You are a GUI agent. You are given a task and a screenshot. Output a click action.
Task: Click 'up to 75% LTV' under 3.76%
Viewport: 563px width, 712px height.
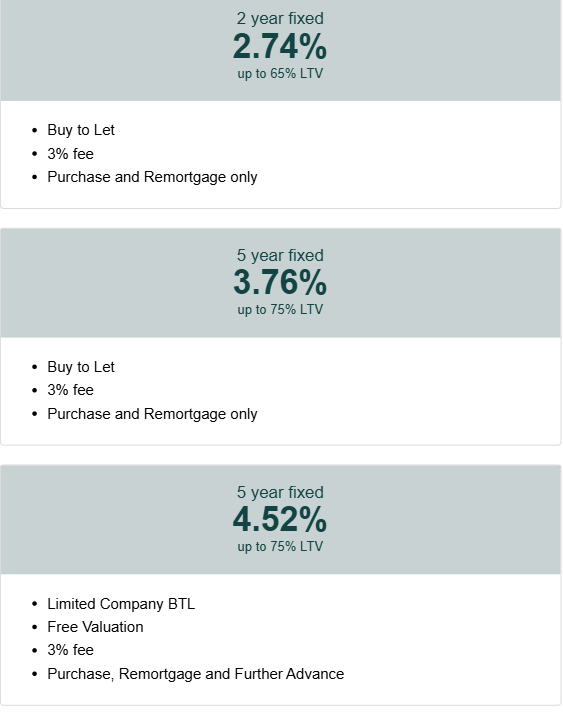coord(280,310)
